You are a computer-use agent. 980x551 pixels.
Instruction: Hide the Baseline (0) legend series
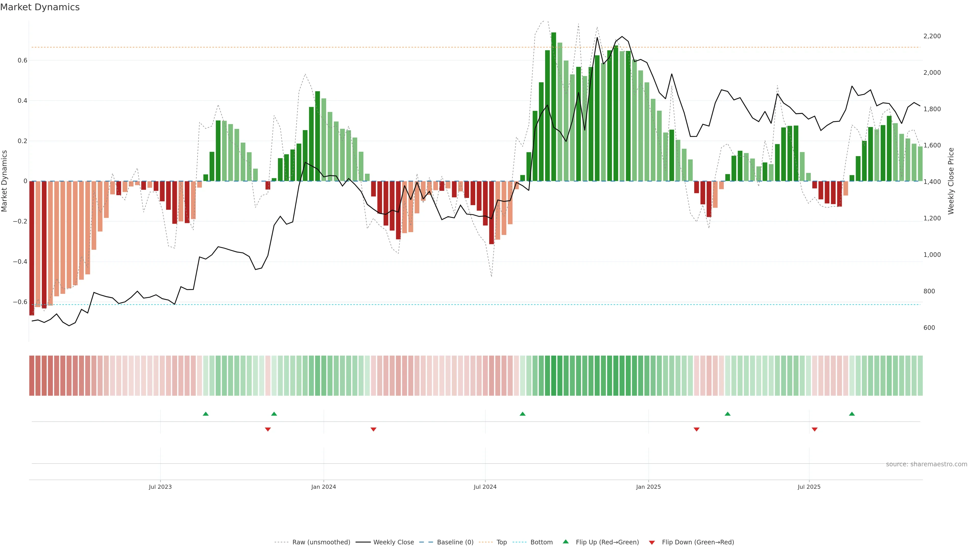(455, 542)
